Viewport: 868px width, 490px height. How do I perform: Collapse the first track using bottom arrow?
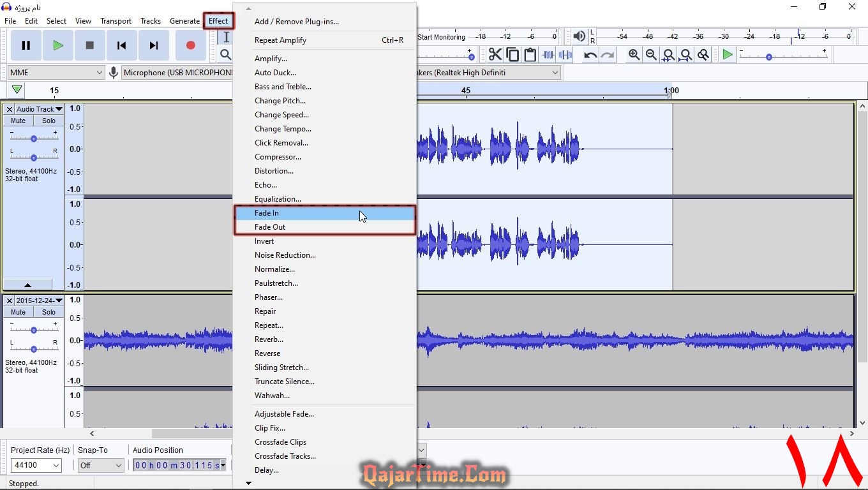click(27, 285)
